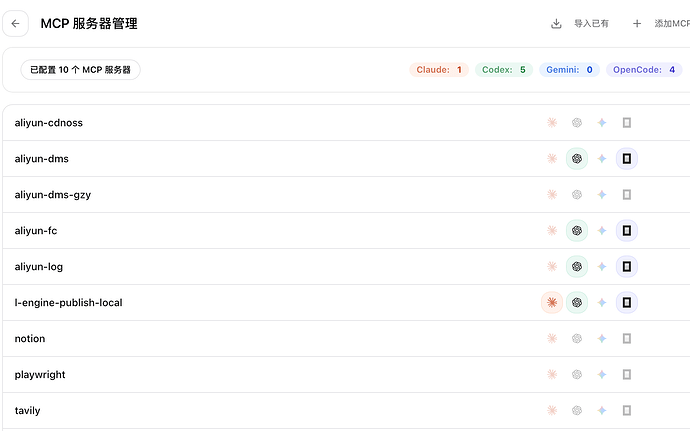This screenshot has height=441, width=690.
Task: Enable Claude for aliyun-fc
Action: click(x=552, y=231)
